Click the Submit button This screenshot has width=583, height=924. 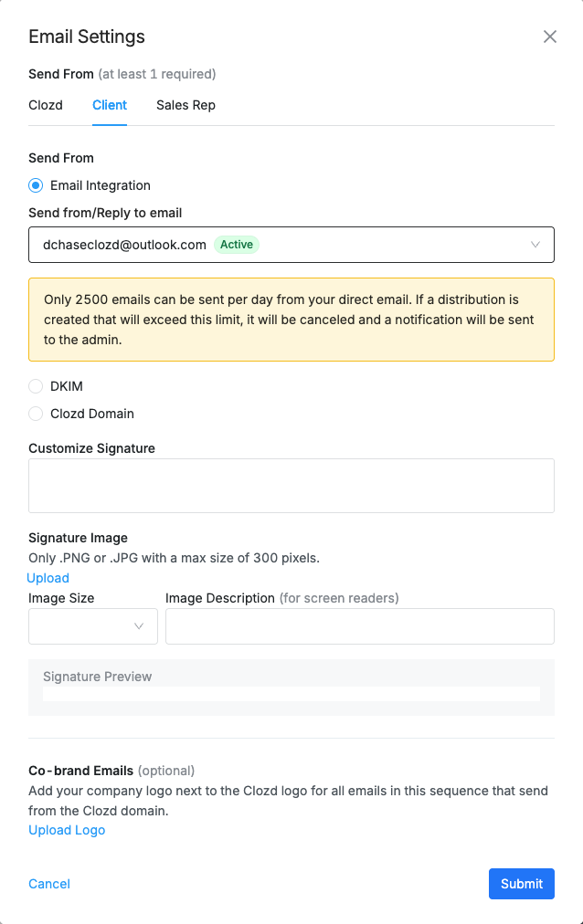(x=522, y=884)
